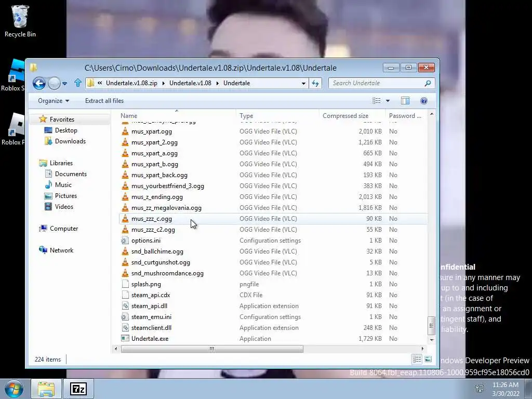Open Libraries in the navigation pane
Screen dimensions: 532x399
[x=61, y=163]
